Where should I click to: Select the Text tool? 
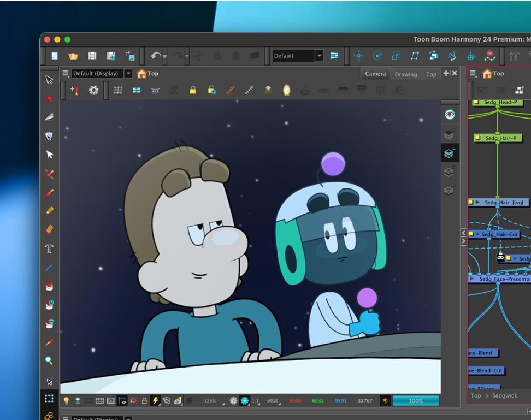point(49,249)
